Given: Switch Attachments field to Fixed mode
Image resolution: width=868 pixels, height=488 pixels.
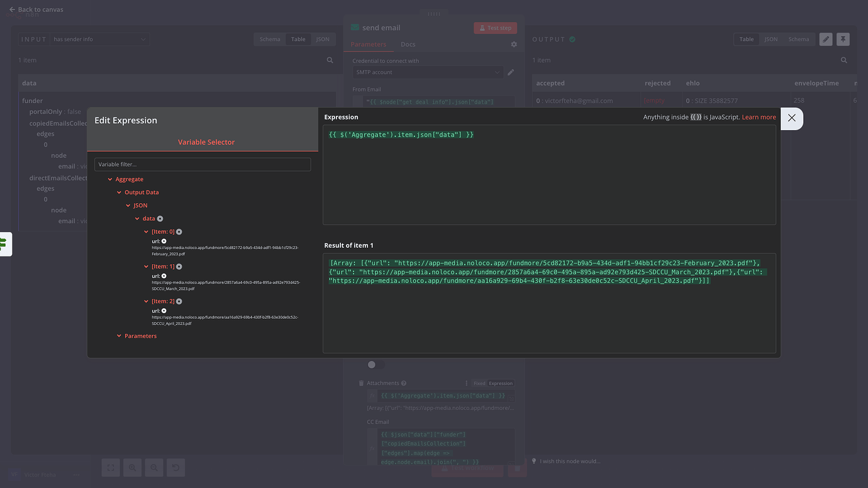Looking at the screenshot, I should tap(479, 383).
